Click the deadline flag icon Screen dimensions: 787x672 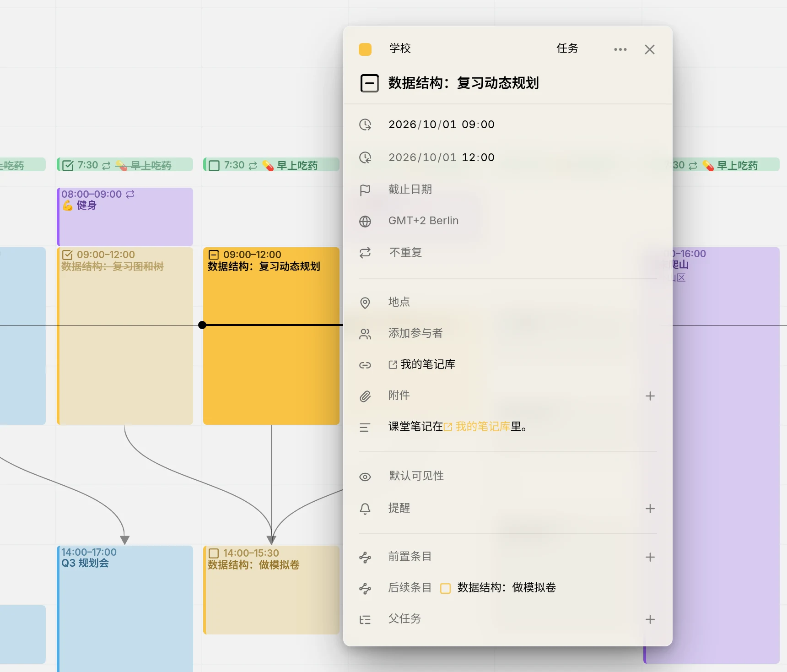365,190
